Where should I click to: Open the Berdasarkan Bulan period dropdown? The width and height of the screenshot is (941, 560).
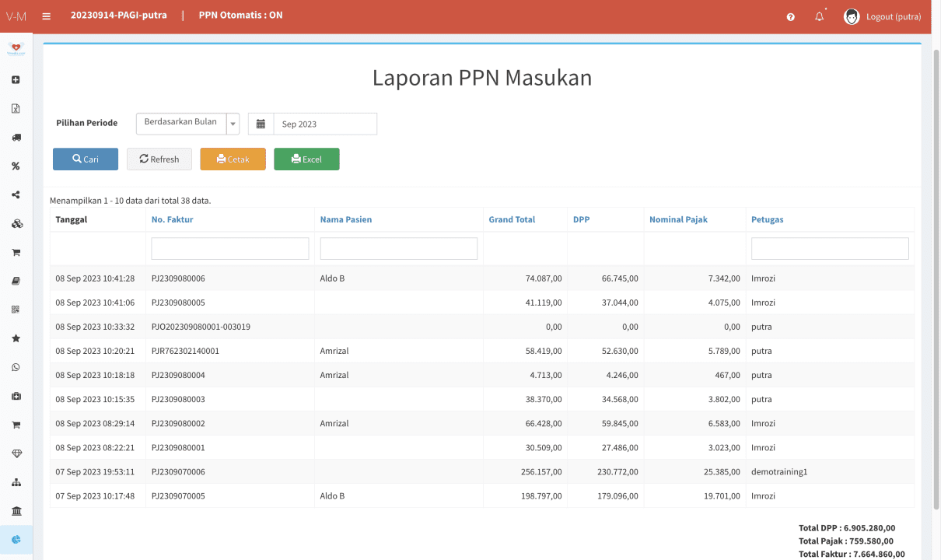click(187, 124)
